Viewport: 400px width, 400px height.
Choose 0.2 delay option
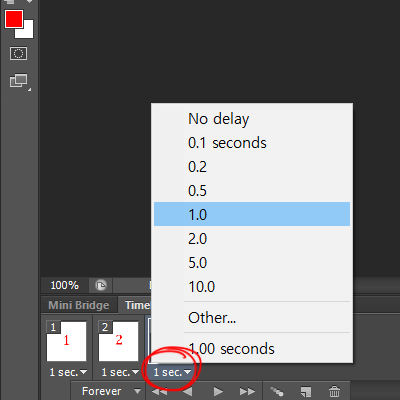tap(252, 167)
